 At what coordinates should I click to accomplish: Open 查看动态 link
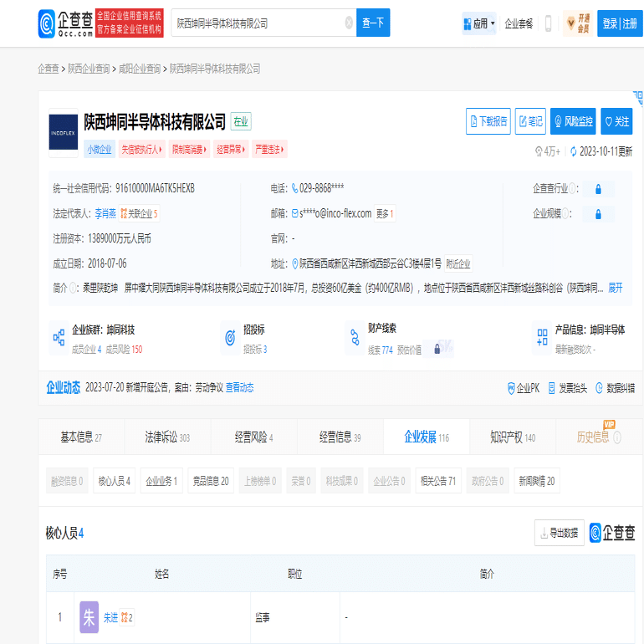[x=239, y=388]
